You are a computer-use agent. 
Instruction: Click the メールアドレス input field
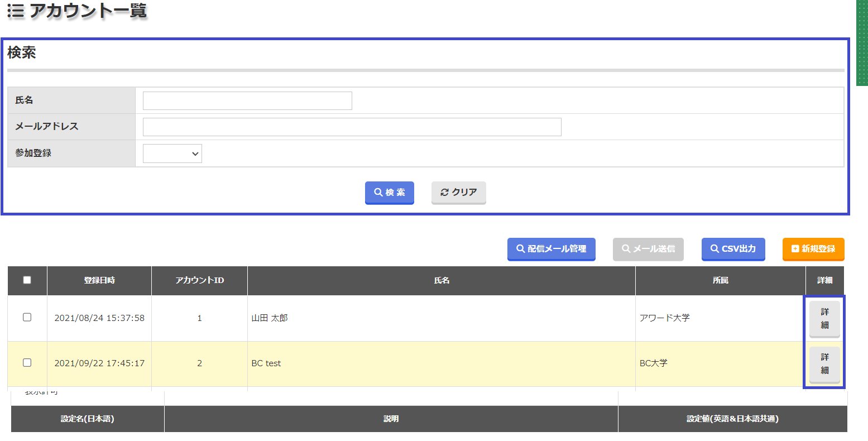352,127
